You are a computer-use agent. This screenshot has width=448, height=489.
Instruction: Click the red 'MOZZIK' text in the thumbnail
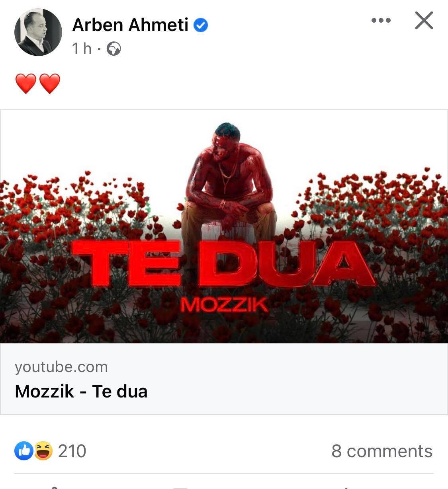[224, 305]
